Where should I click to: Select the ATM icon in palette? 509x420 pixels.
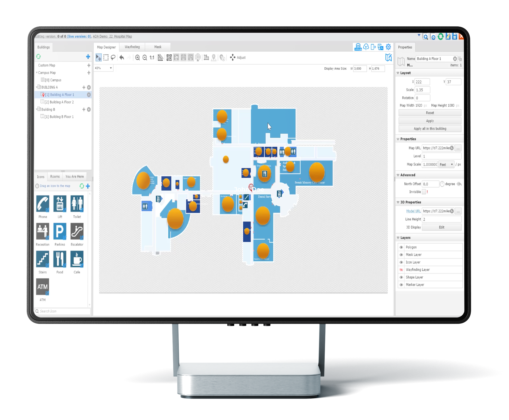tap(43, 287)
